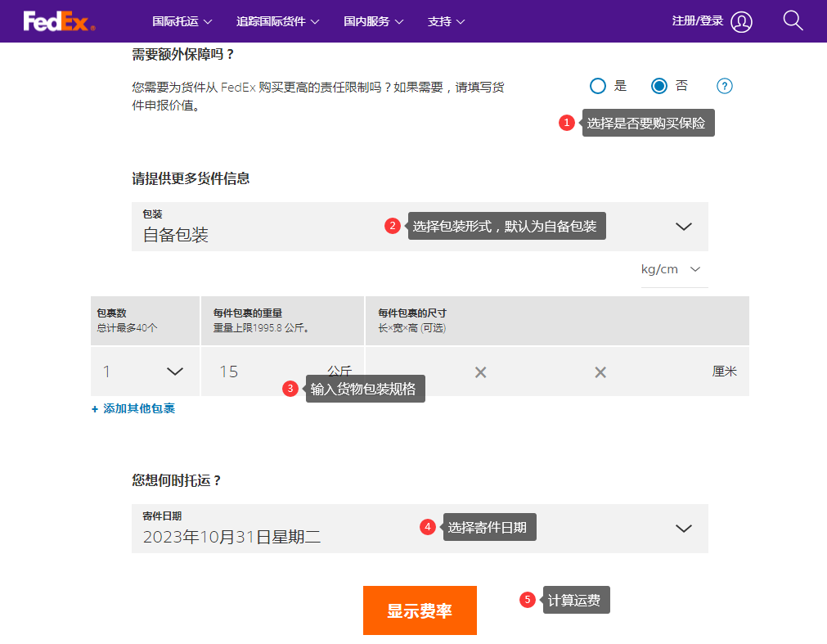827x644 pixels.
Task: Click the 添加其他包裹 link
Action: [133, 408]
